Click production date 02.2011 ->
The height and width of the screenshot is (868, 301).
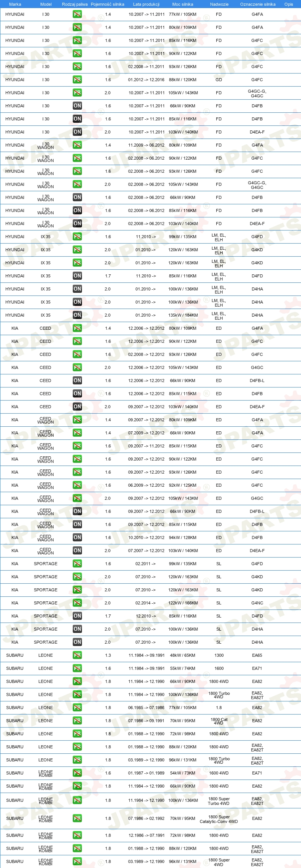tap(145, 564)
